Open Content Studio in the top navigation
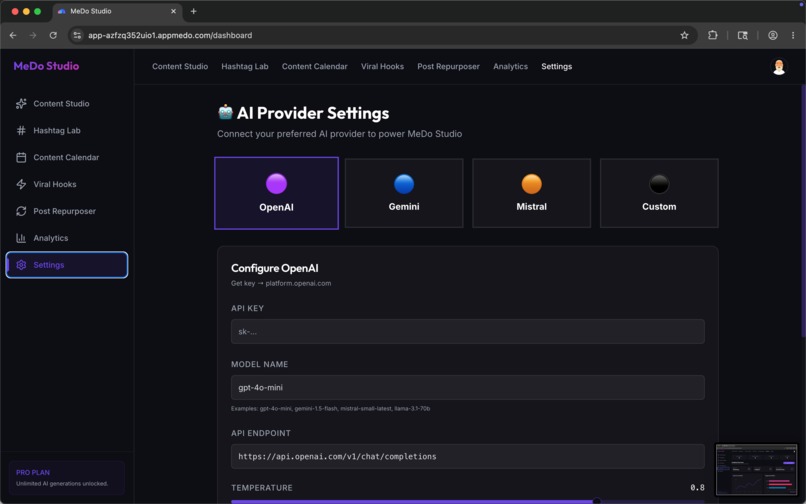 [x=180, y=66]
